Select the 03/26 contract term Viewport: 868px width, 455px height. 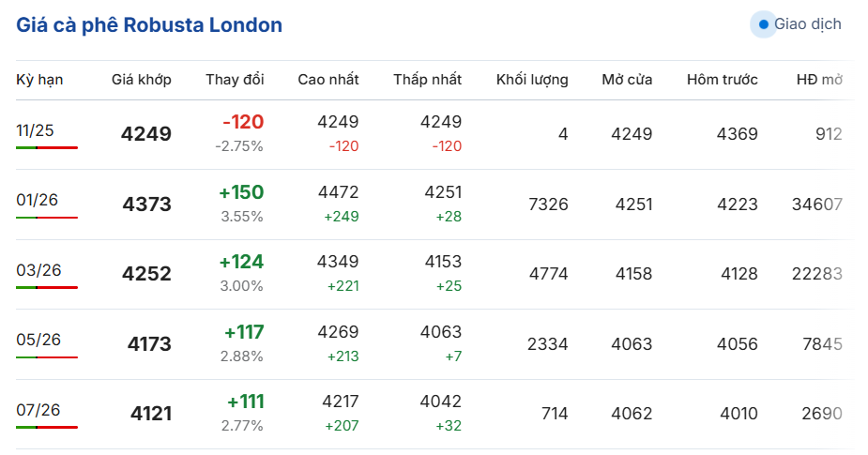point(38,270)
